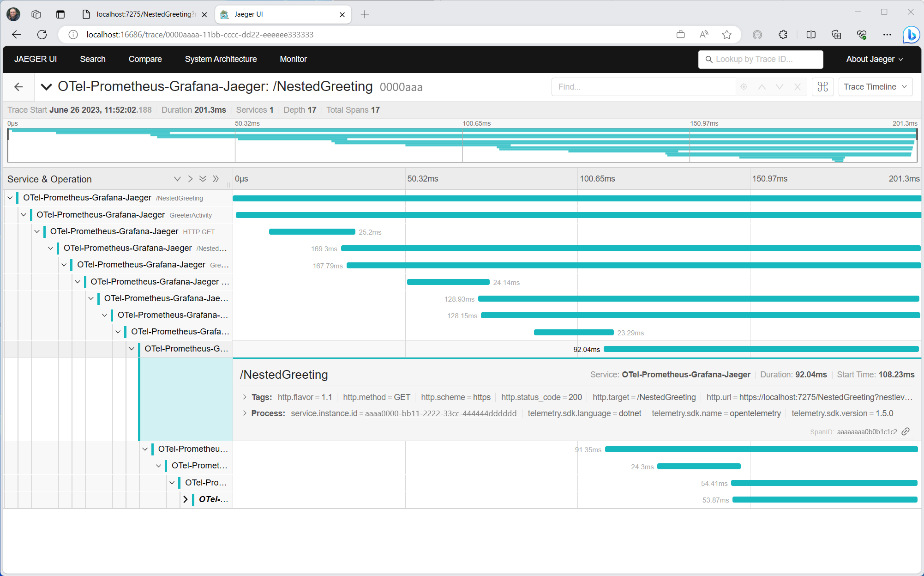Copy span deep link icon
This screenshot has width=924, height=576.
(x=906, y=431)
